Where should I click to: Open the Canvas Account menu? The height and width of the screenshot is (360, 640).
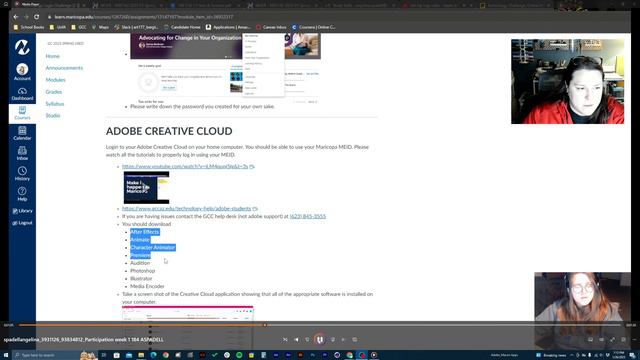(22, 72)
